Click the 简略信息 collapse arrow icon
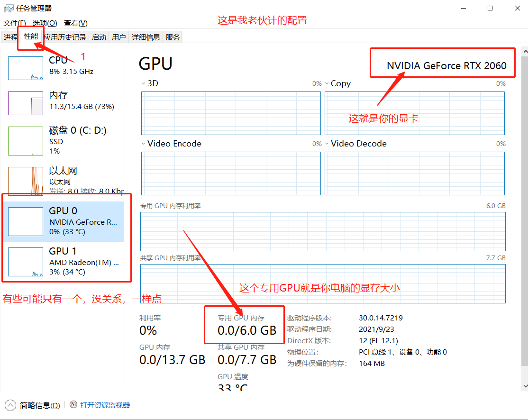This screenshot has height=420, width=528. (x=10, y=405)
